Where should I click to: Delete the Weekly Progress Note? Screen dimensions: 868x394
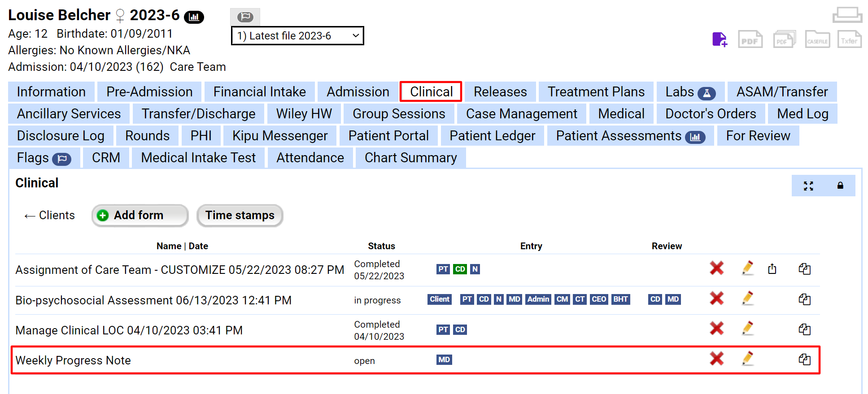716,359
